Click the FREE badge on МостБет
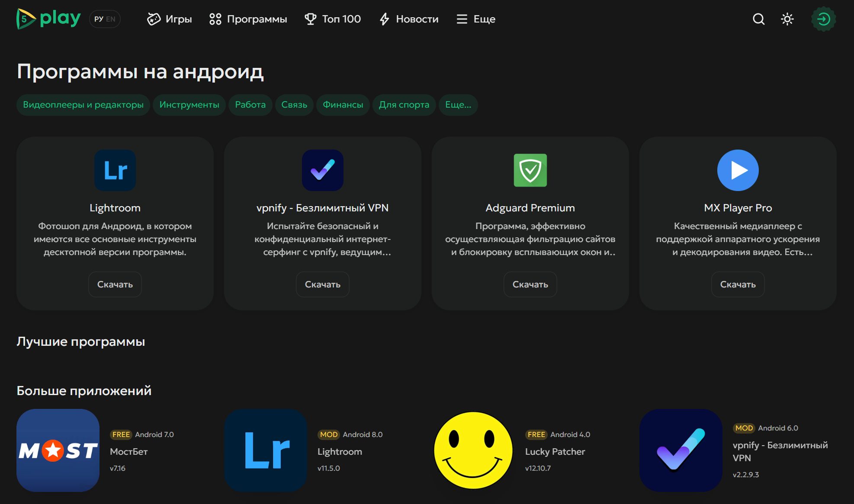Screen dimensions: 854x504 coord(121,434)
